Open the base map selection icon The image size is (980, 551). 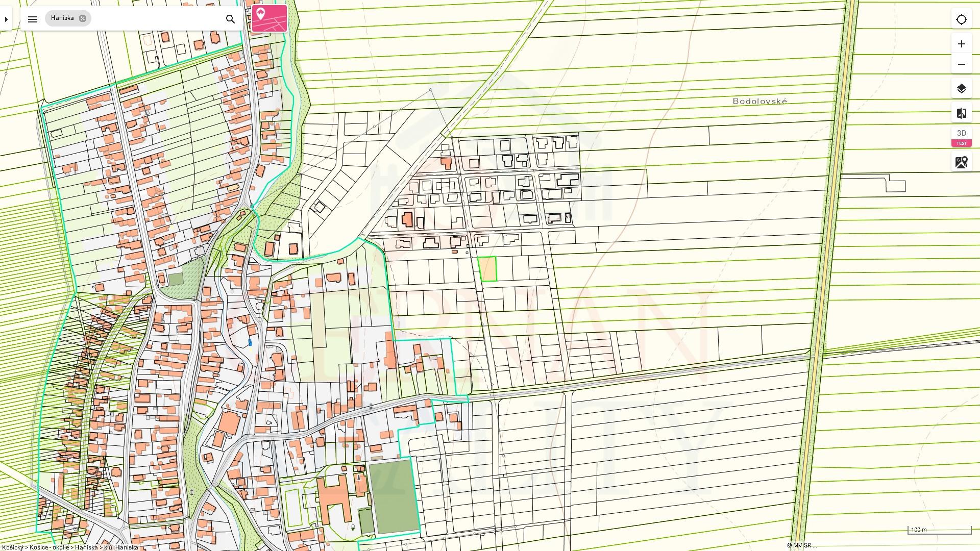point(962,162)
